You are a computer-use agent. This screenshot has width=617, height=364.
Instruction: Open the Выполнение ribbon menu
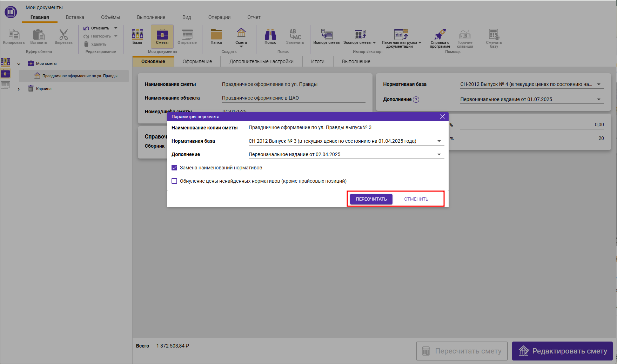(151, 17)
